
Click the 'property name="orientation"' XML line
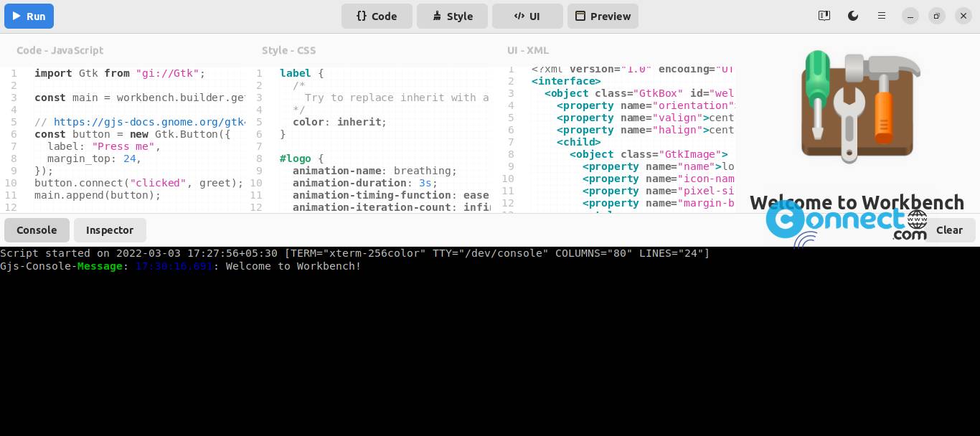(646, 105)
